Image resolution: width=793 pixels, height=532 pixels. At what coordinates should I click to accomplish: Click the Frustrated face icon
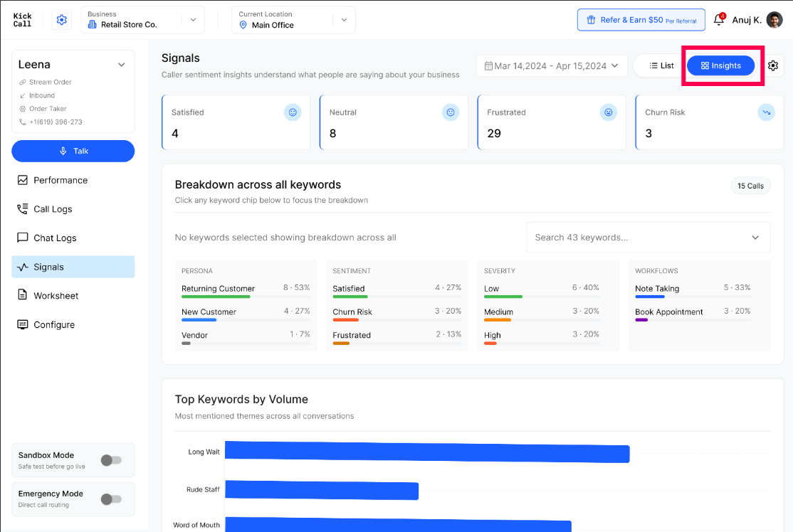pyautogui.click(x=609, y=112)
